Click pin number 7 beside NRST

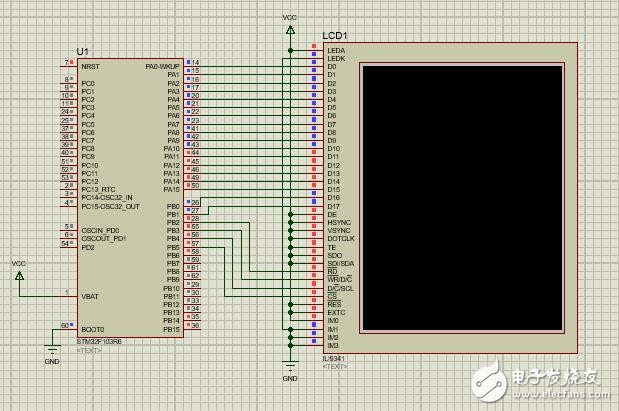click(67, 62)
